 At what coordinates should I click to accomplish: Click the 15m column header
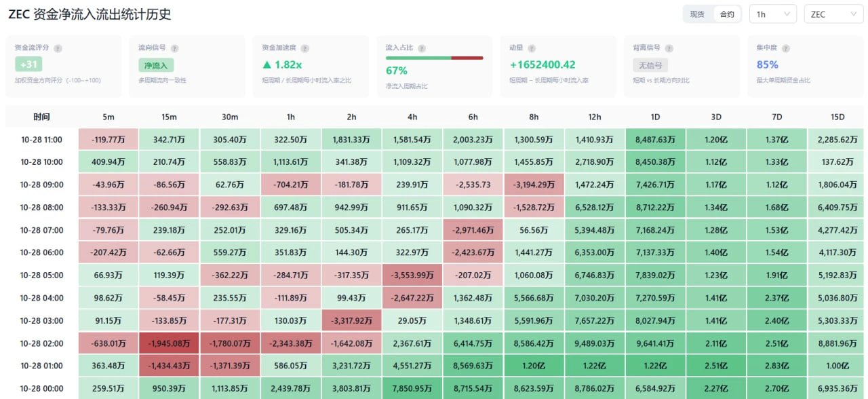click(x=170, y=117)
